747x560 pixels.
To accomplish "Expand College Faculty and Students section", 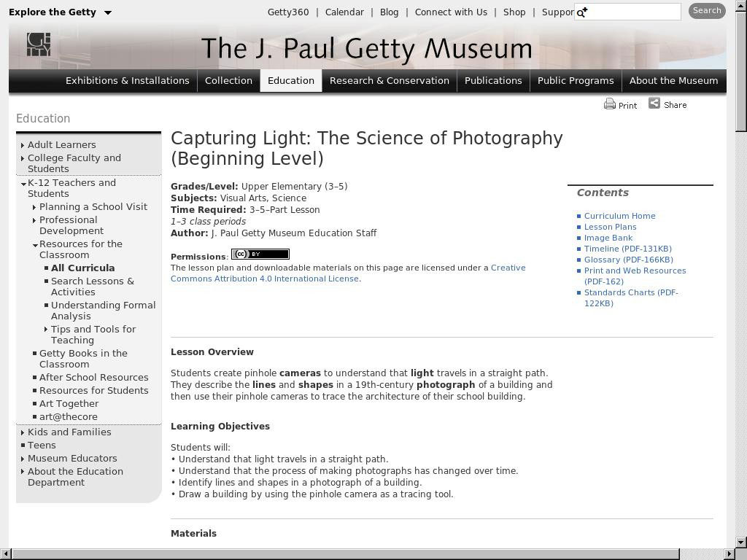I will (23, 158).
